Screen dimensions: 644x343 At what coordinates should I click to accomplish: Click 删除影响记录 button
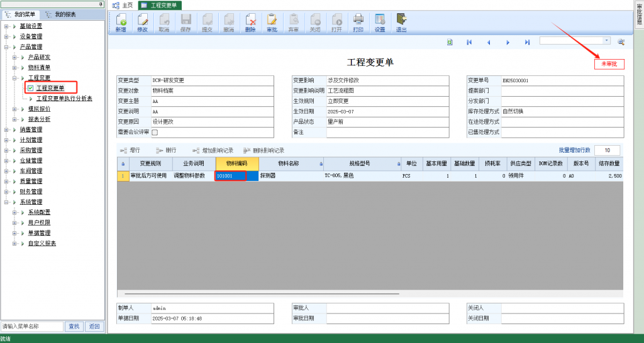coord(264,151)
